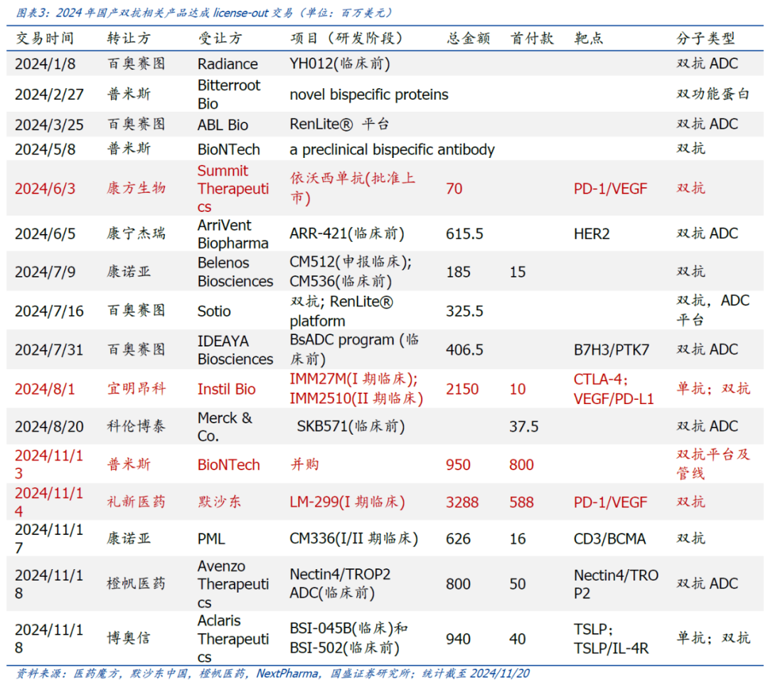The height and width of the screenshot is (700, 768).
Task: Select the date '2024/5/8'
Action: [x=45, y=149]
